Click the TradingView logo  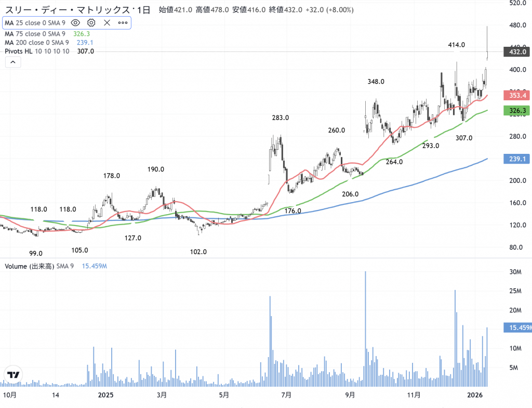coord(14,375)
